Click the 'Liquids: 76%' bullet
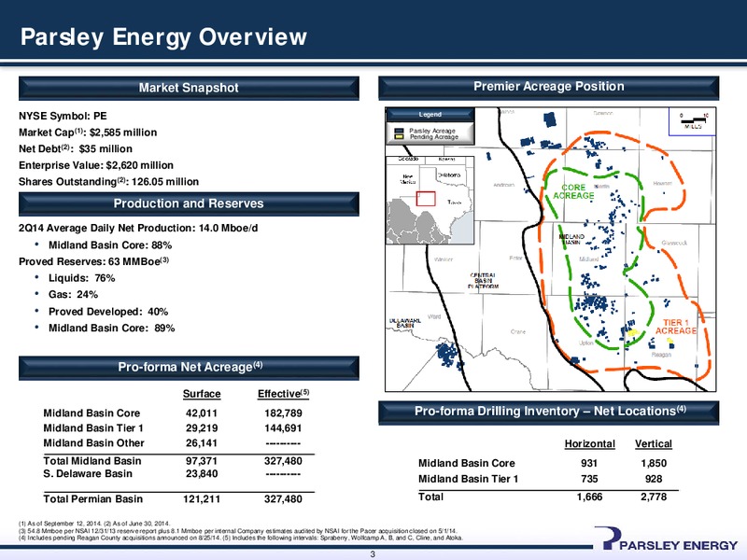 coord(81,278)
